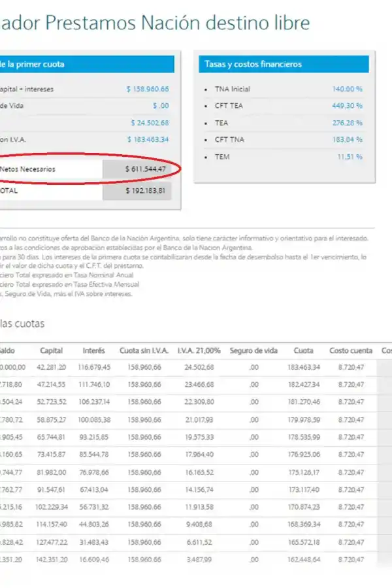Click interest cell 85.544,78

pyautogui.click(x=94, y=454)
